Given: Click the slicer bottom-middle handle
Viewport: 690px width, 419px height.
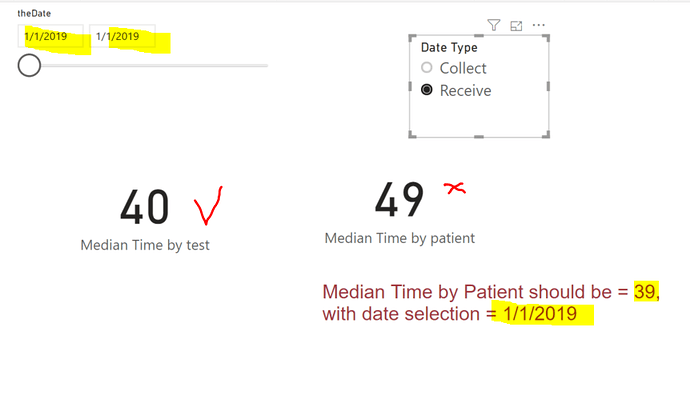Looking at the screenshot, I should 479,136.
